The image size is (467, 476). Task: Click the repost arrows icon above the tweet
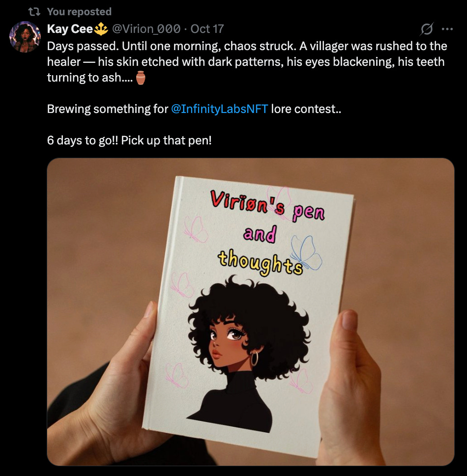pos(34,12)
